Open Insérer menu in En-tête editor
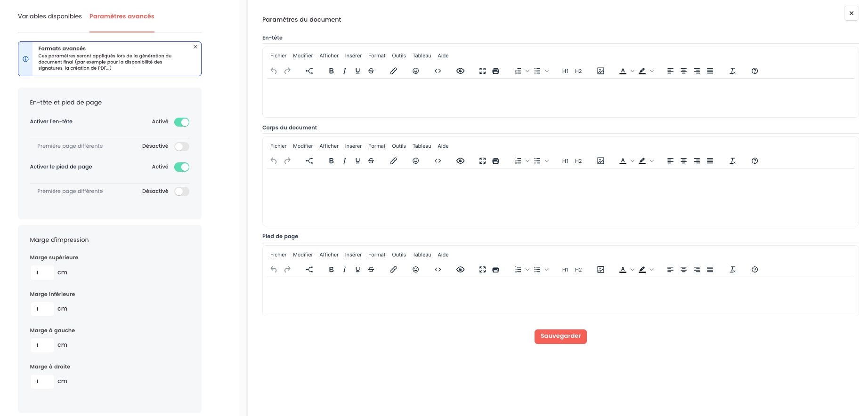This screenshot has width=868, height=416. [353, 56]
